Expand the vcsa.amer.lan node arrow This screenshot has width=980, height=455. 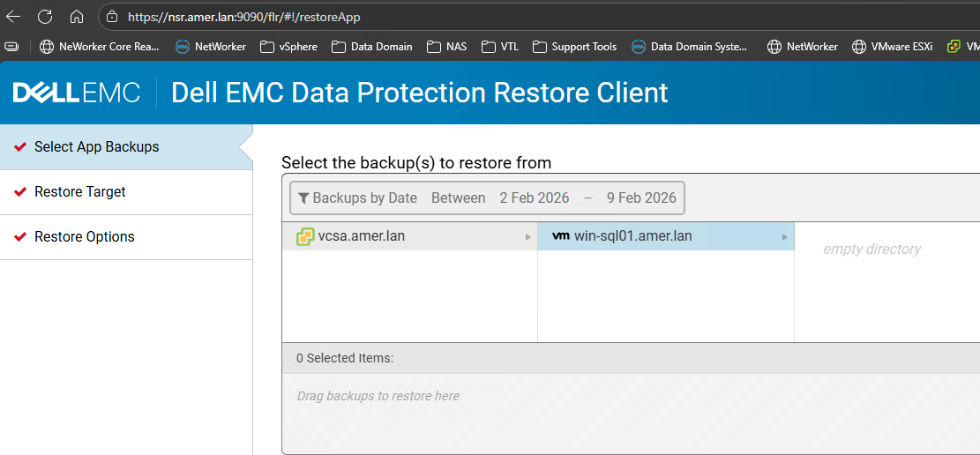(528, 236)
